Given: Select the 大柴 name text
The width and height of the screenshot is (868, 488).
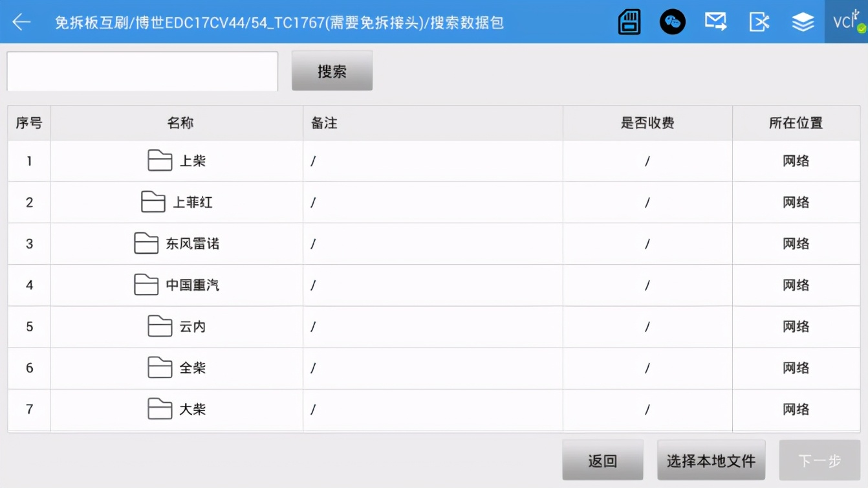Looking at the screenshot, I should click(x=193, y=410).
